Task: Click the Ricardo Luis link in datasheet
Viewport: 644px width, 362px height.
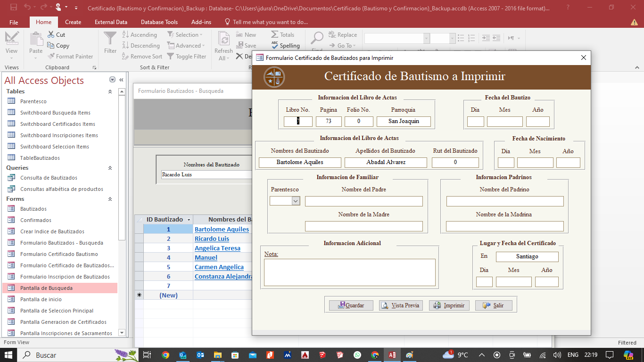Action: coord(212,239)
